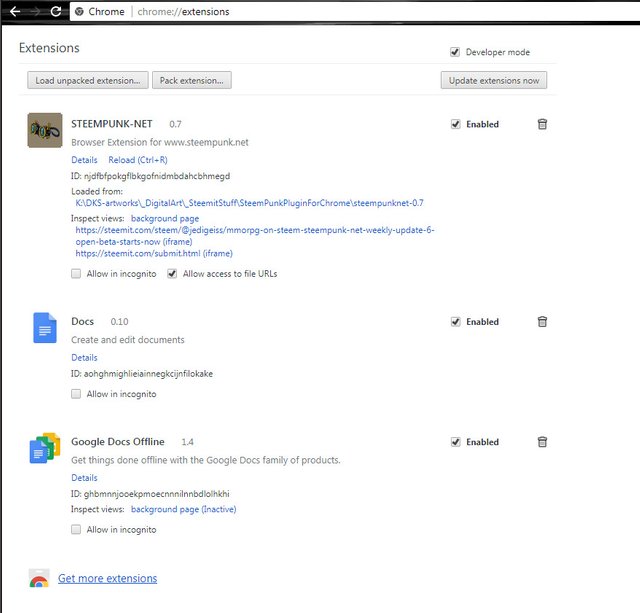This screenshot has height=613, width=640.
Task: Click the STEEMPUNK-NET ID text
Action: (x=151, y=176)
